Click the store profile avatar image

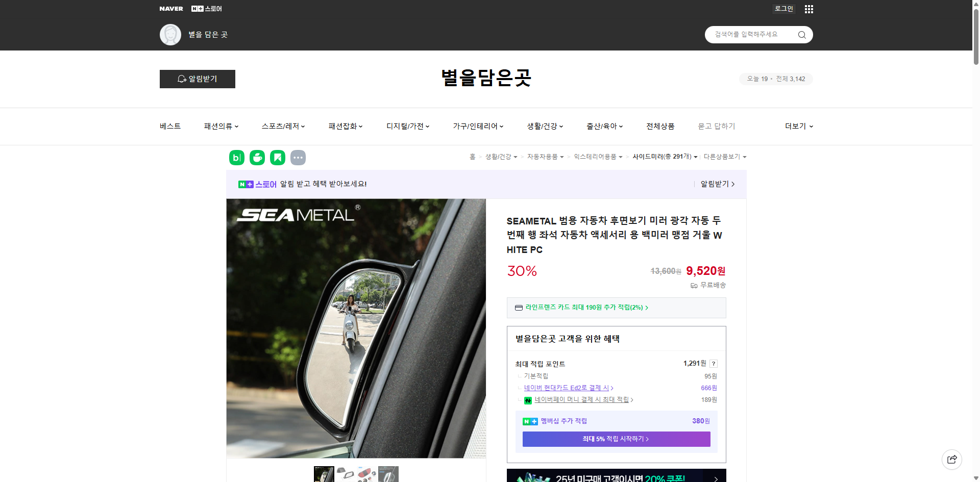[170, 34]
